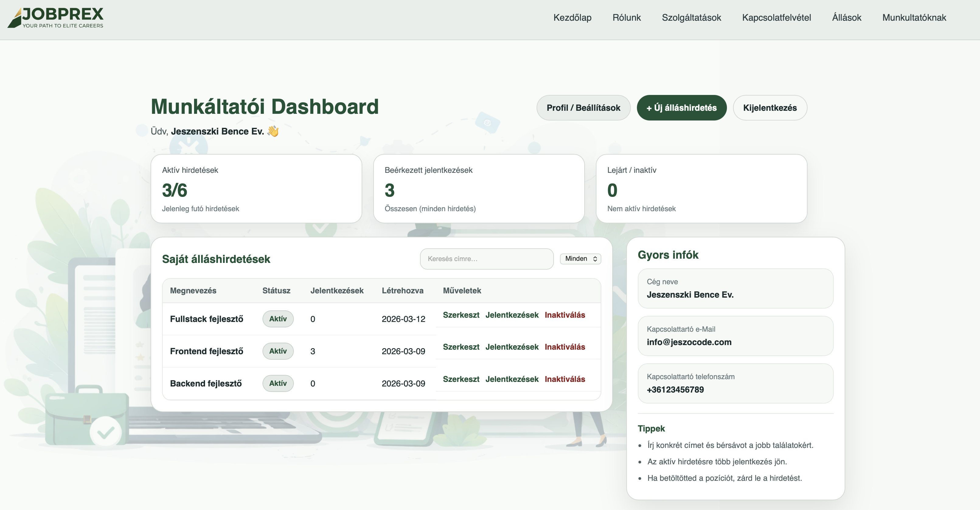Deactivate the Backend fejlesztő listing with Inaktiválás

coord(565,379)
